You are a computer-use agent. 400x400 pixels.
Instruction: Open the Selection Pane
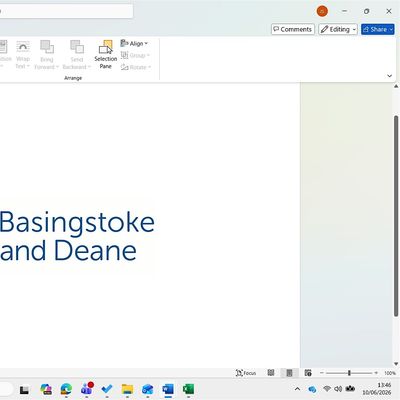tap(106, 54)
